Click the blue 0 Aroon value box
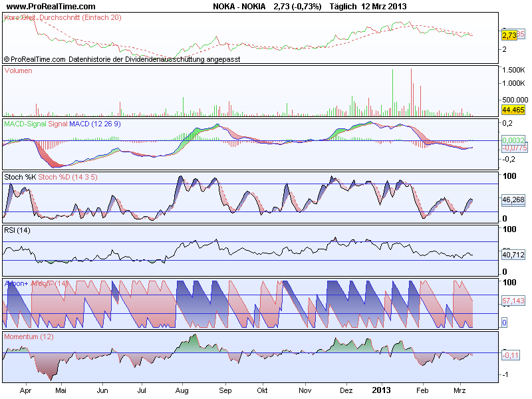 click(504, 323)
